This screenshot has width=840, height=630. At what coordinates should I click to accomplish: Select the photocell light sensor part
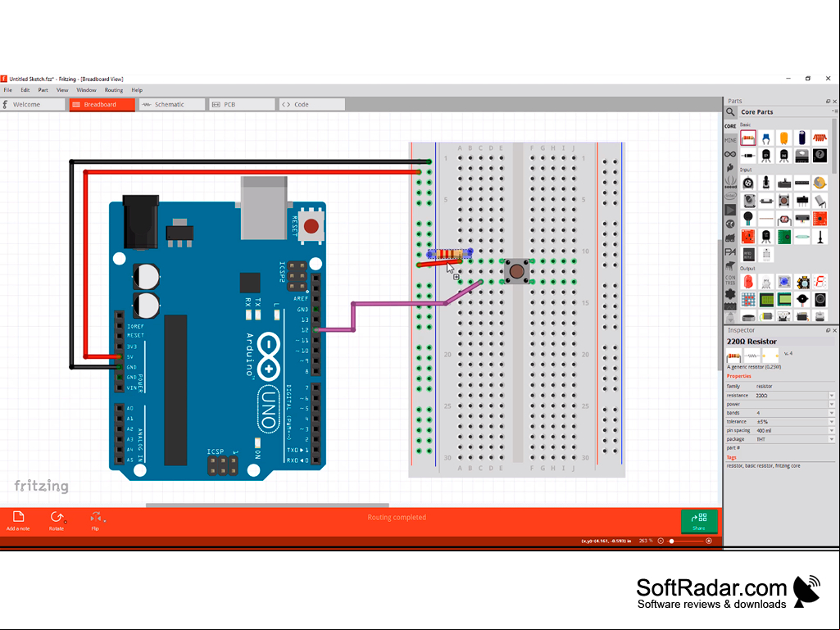(x=784, y=219)
